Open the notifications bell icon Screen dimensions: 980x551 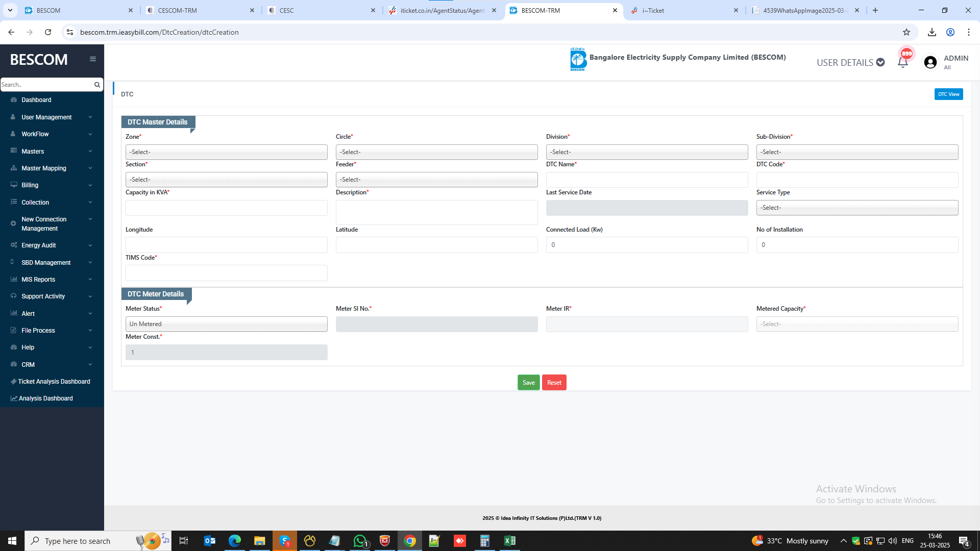(902, 62)
